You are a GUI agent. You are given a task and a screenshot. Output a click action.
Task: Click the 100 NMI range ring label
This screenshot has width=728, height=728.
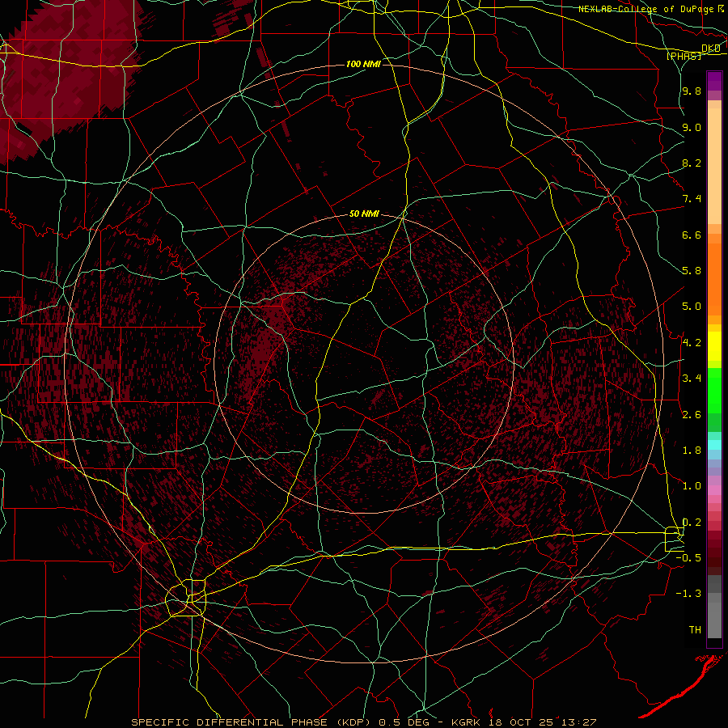point(363,64)
